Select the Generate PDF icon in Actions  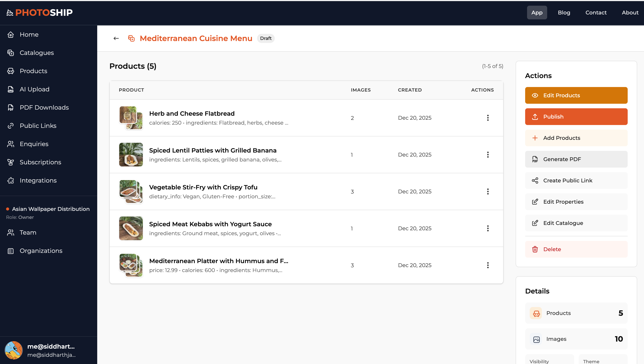(535, 159)
